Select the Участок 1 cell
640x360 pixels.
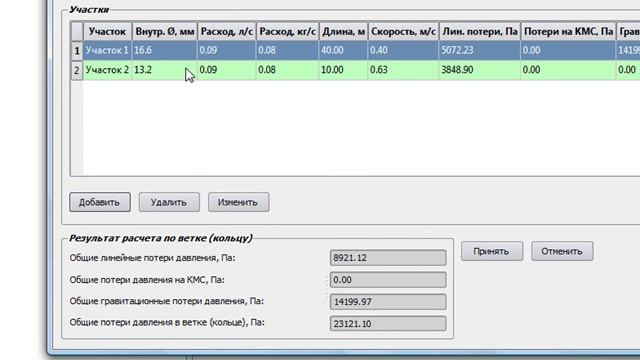point(107,51)
